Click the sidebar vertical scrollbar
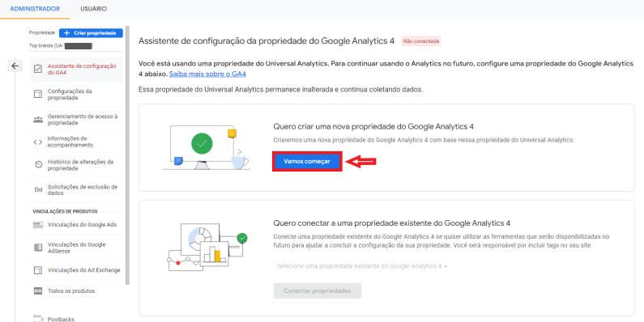The image size is (644, 322). (x=127, y=155)
